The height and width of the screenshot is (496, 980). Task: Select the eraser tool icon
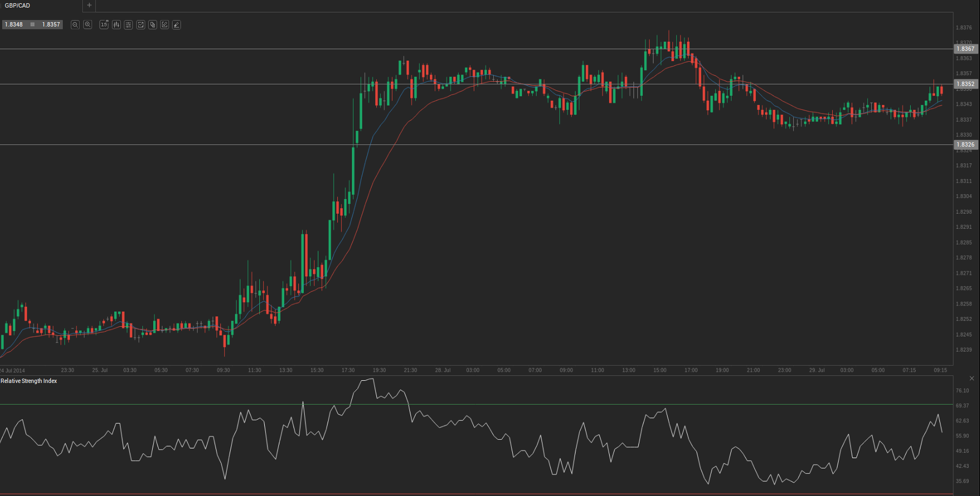click(x=177, y=25)
